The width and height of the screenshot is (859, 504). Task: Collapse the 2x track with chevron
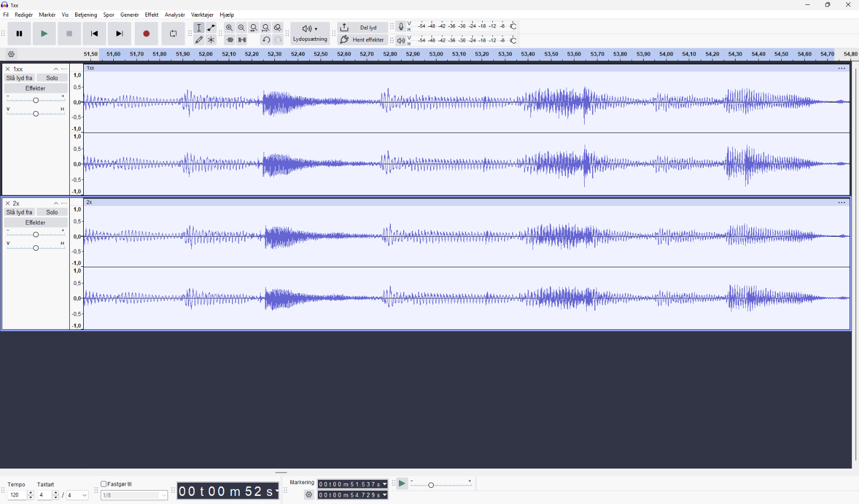[x=56, y=203]
